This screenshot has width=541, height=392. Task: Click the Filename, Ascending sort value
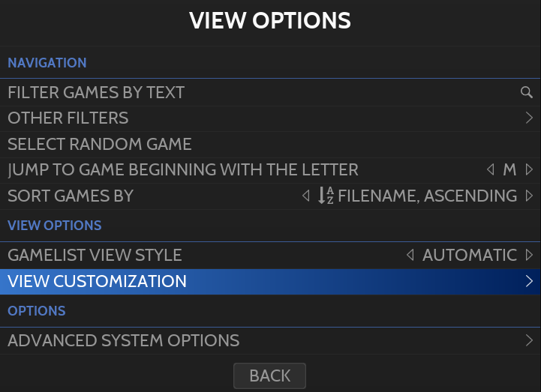[428, 196]
